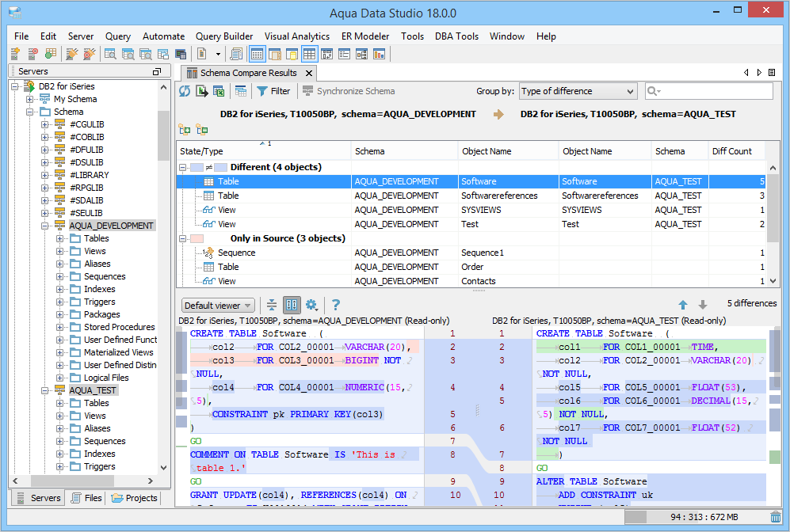Screen dimensions: 790x532
Task: Click the table layout icon beside Filter
Action: 241,91
